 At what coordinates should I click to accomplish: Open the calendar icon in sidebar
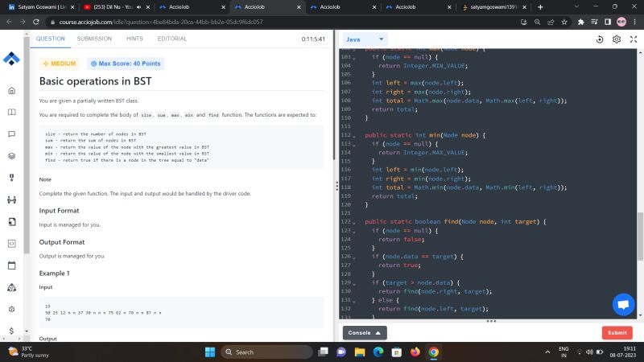[11, 265]
